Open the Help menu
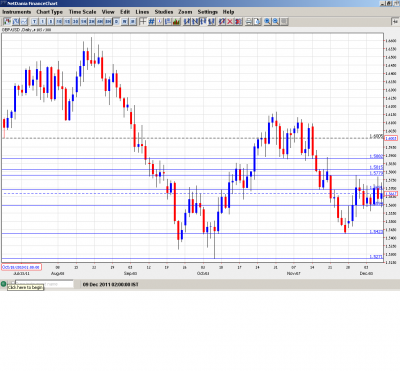The width and height of the screenshot is (400, 371). pos(228,12)
